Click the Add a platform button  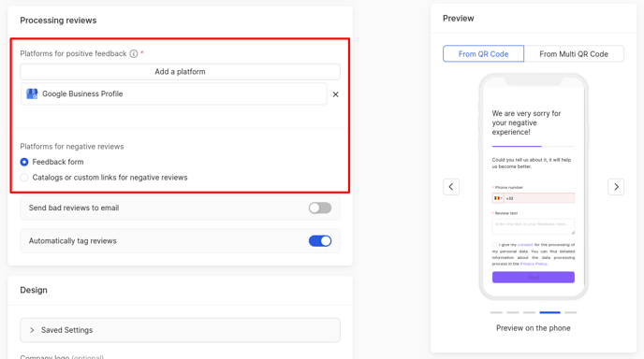(180, 72)
